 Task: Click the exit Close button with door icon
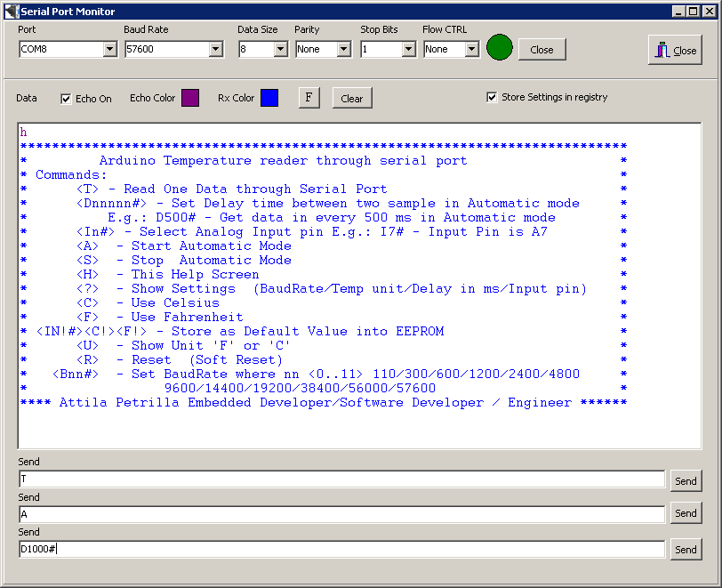tap(675, 50)
